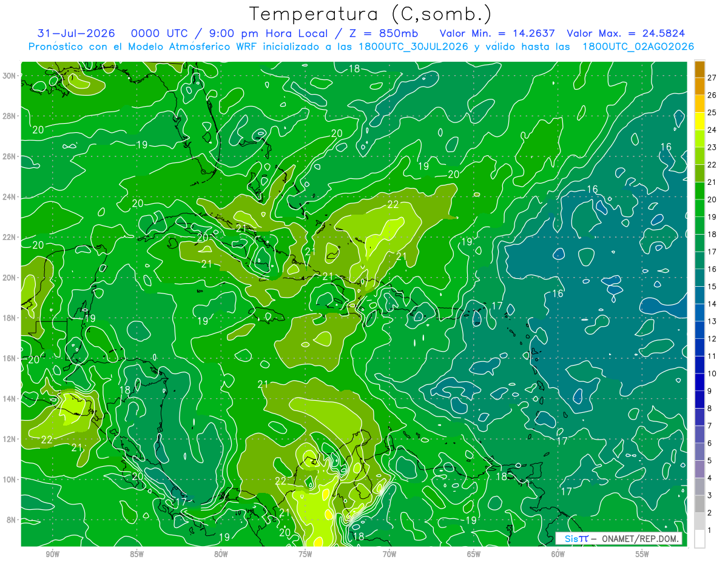
Task: Click the lime swatch between legend 23 and 24
Action: tap(699, 139)
